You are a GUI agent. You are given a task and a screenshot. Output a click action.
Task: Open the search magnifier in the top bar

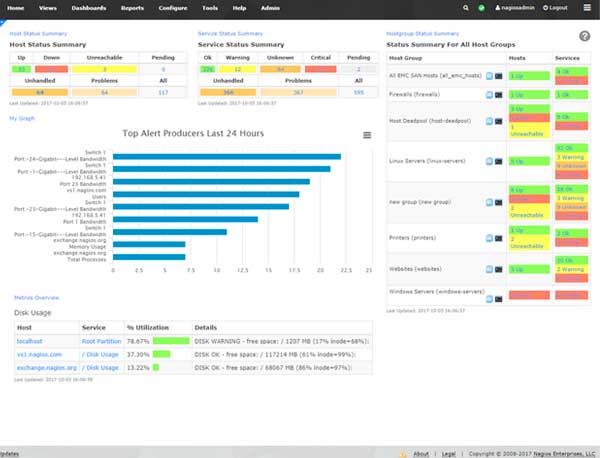pyautogui.click(x=466, y=7)
